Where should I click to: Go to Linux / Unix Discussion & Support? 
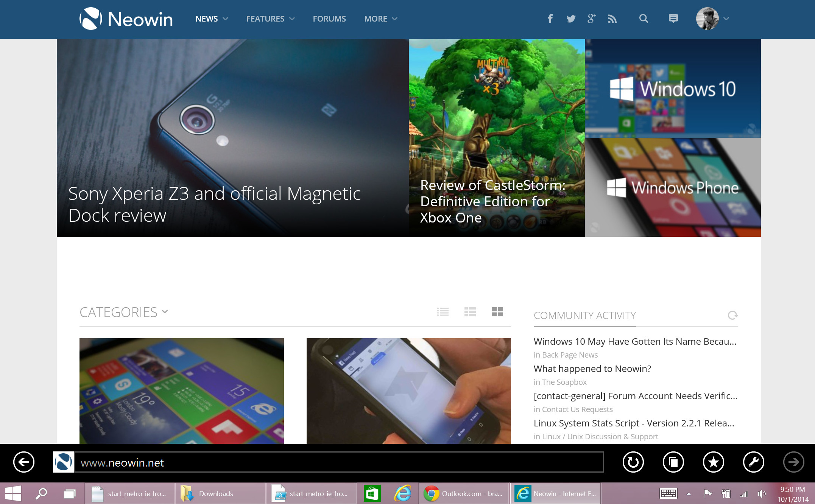(x=600, y=437)
